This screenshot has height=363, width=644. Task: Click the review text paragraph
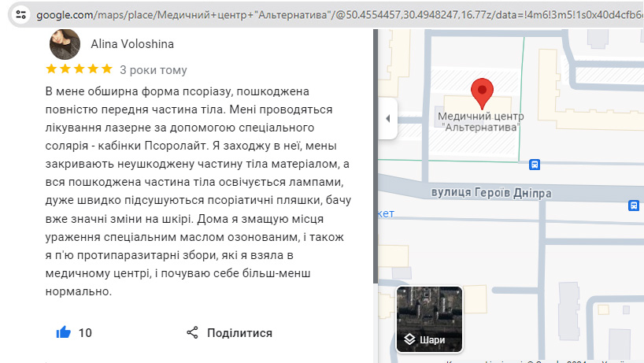click(197, 191)
